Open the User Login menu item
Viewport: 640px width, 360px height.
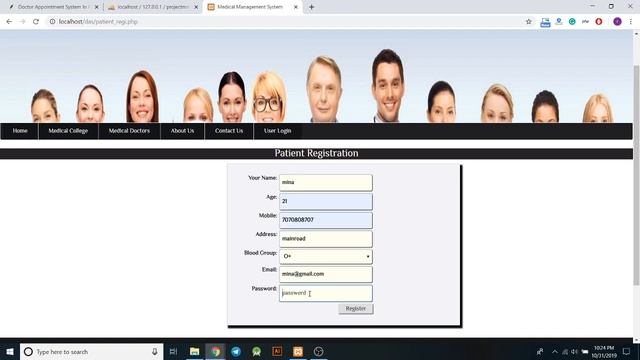pos(278,131)
